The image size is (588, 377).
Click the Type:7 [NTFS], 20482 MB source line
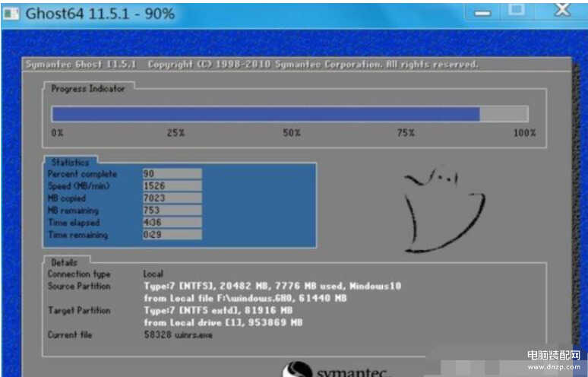pyautogui.click(x=273, y=287)
